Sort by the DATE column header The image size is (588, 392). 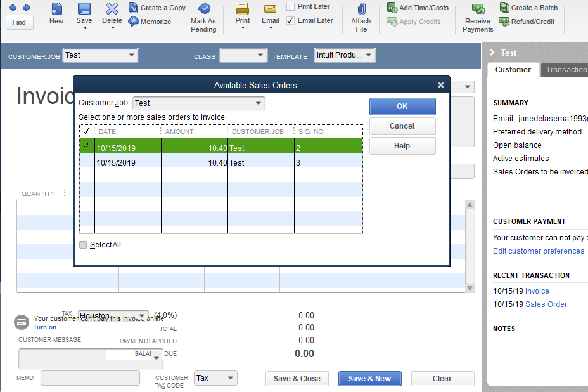(107, 131)
